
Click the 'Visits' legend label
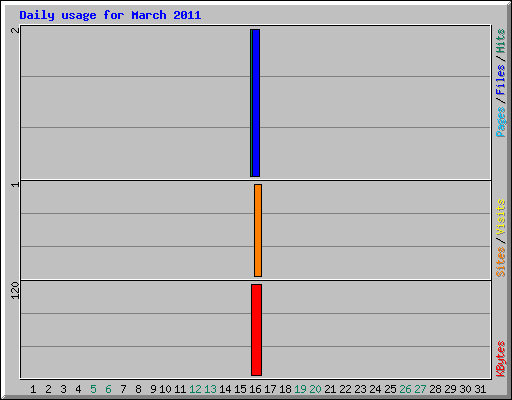[x=500, y=218]
